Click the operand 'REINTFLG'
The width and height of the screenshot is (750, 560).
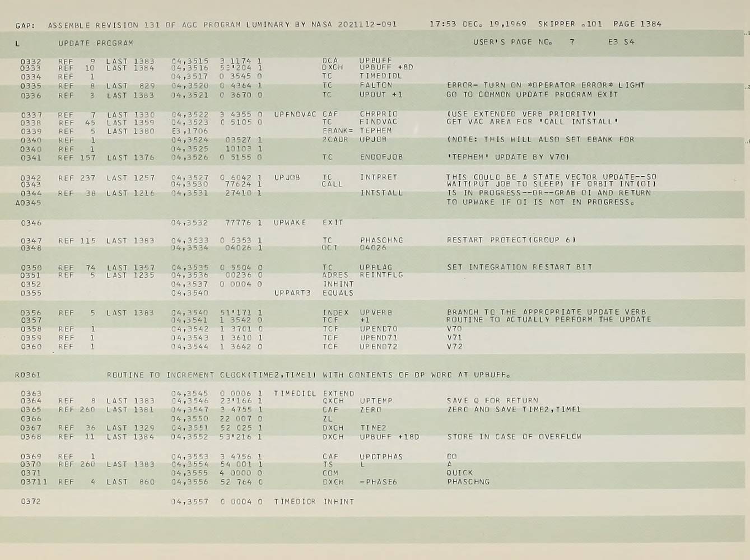[381, 275]
